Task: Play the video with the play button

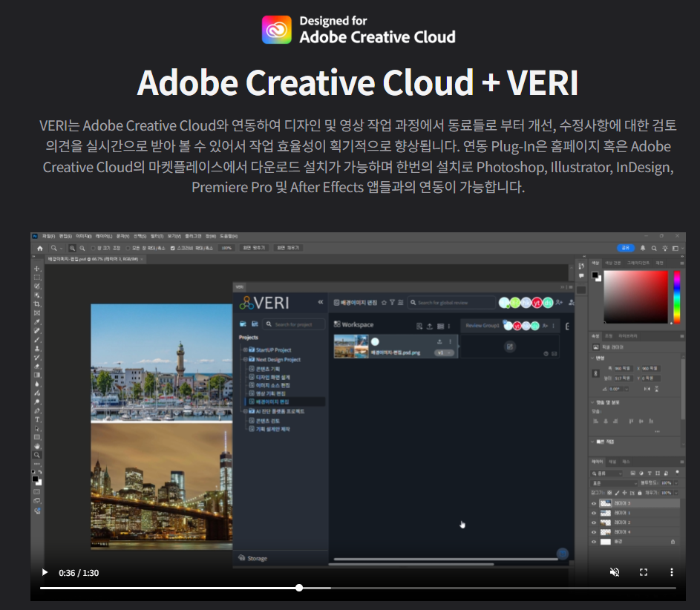Action: 45,572
